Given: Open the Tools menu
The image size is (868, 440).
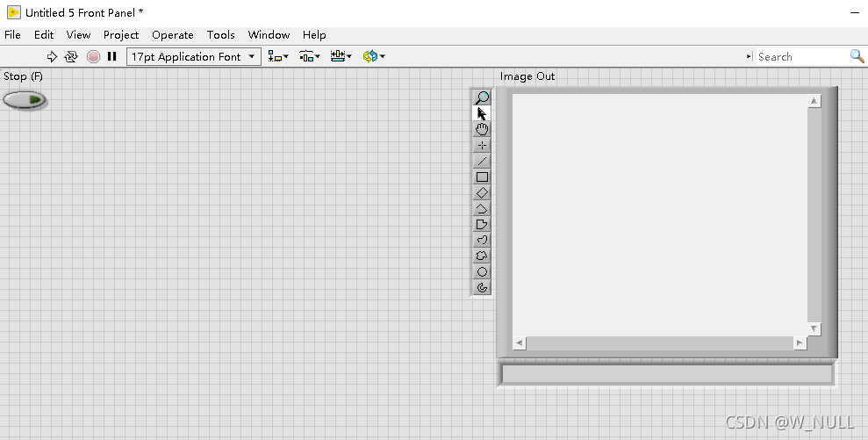Looking at the screenshot, I should click(x=220, y=35).
